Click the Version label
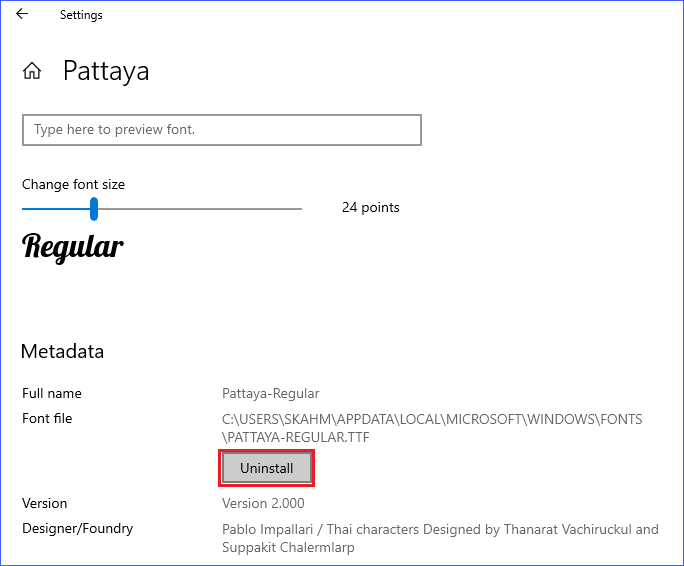This screenshot has width=684, height=566. (x=44, y=503)
